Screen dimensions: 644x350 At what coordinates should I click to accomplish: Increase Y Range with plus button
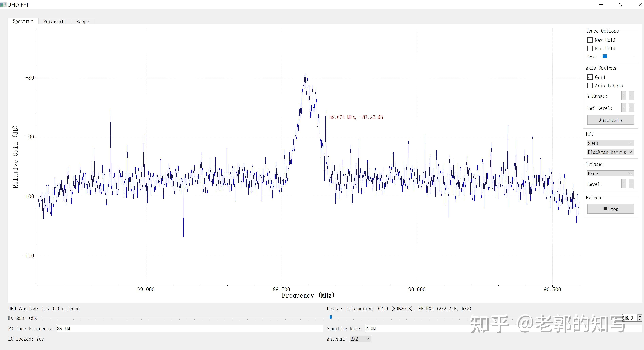pos(623,96)
